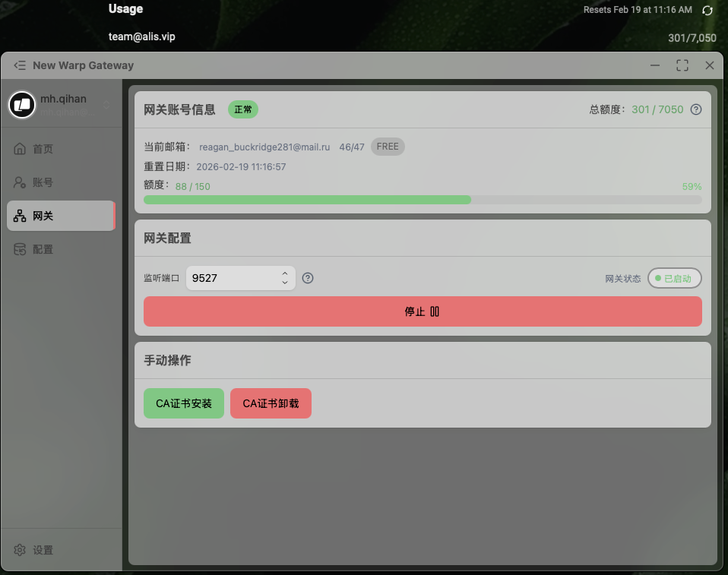Viewport: 728px width, 575px height.
Task: Click 301/7,050 in the Usage window
Action: pos(692,38)
